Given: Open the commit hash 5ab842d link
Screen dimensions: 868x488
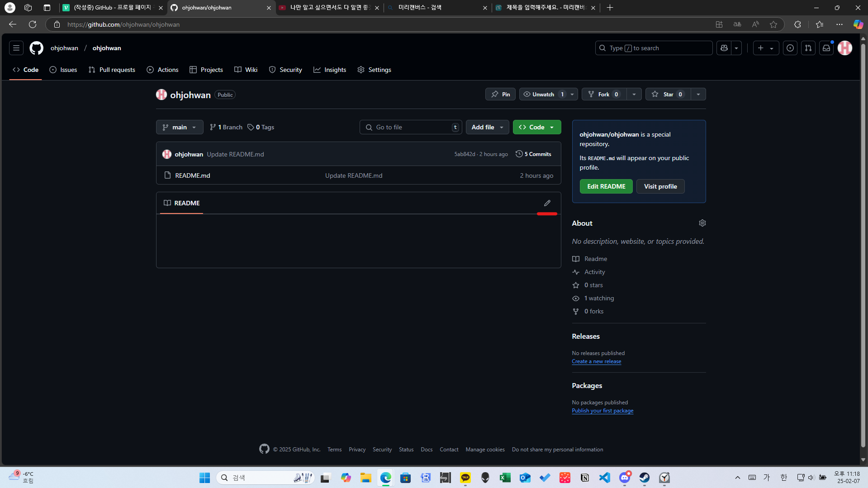Looking at the screenshot, I should click(x=465, y=154).
